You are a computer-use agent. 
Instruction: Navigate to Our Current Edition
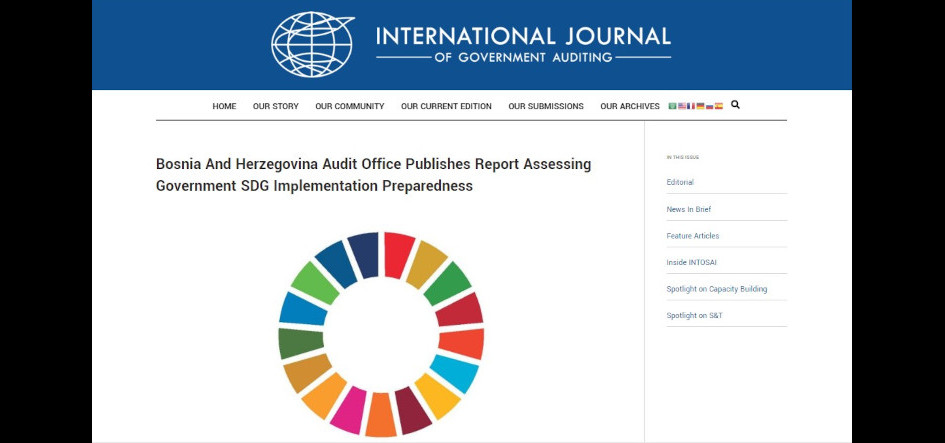click(x=446, y=106)
